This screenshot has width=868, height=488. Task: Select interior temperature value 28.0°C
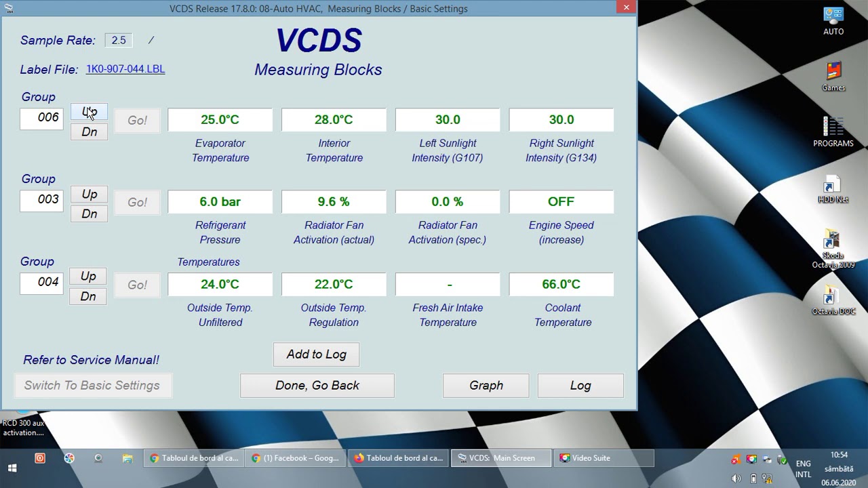click(334, 120)
